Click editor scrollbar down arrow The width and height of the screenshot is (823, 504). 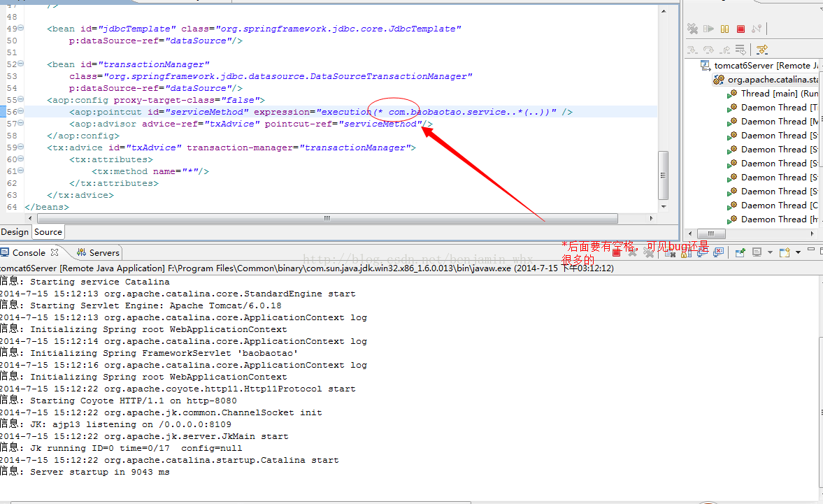664,207
